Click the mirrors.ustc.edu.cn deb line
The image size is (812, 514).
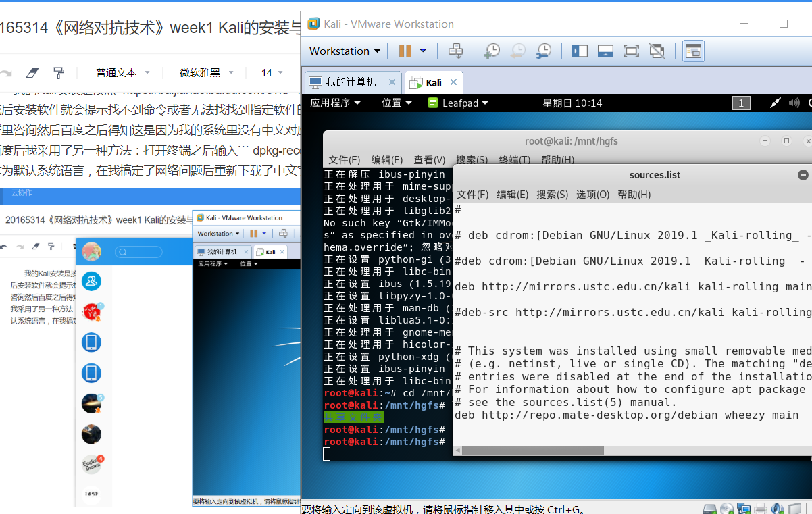tap(633, 286)
